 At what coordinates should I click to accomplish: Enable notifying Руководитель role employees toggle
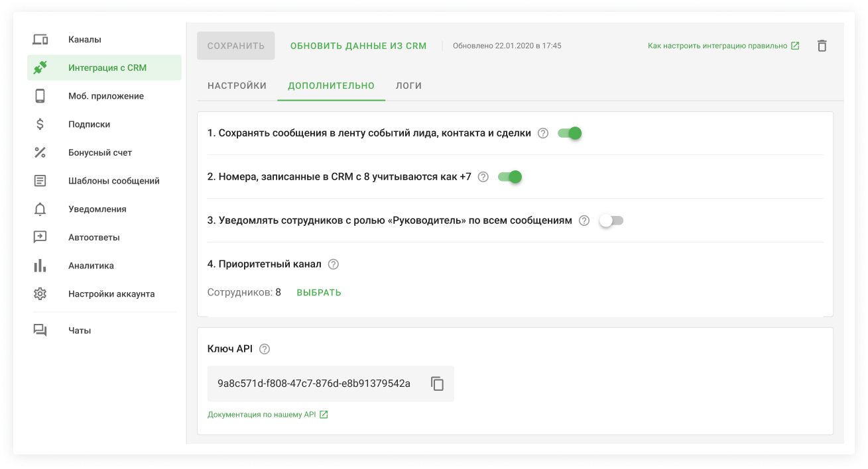pyautogui.click(x=611, y=221)
